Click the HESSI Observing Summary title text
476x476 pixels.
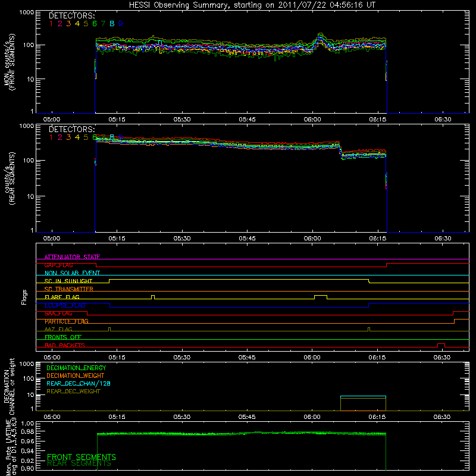click(x=252, y=5)
